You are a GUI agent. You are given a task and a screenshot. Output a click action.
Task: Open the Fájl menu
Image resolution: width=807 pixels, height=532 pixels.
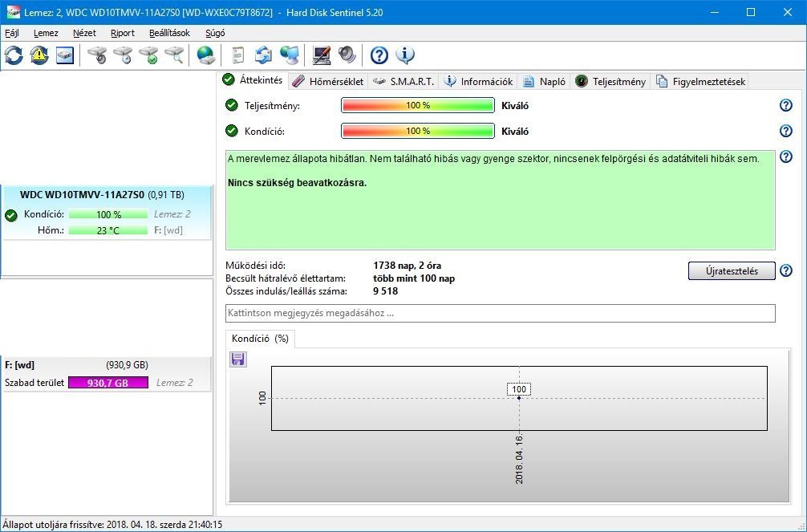[12, 33]
